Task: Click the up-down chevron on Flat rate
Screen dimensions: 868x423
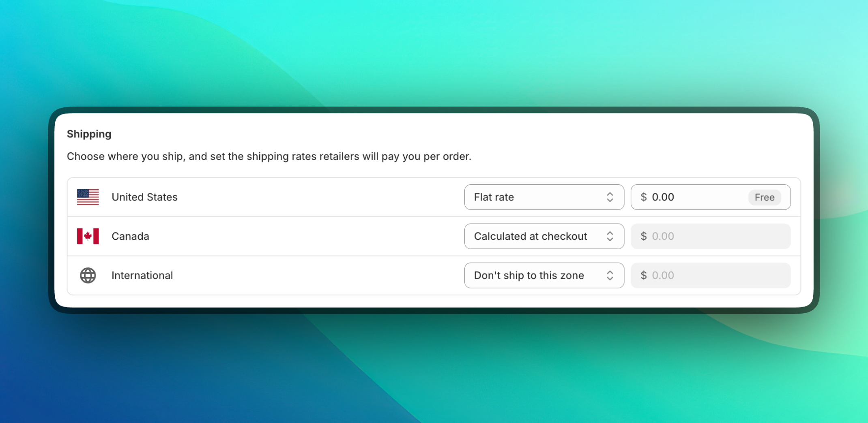Action: pos(610,197)
